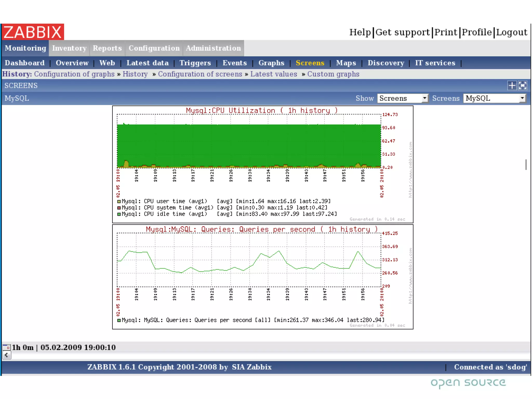Click CPU user time legend swatch
The image size is (532, 399).
click(x=119, y=201)
